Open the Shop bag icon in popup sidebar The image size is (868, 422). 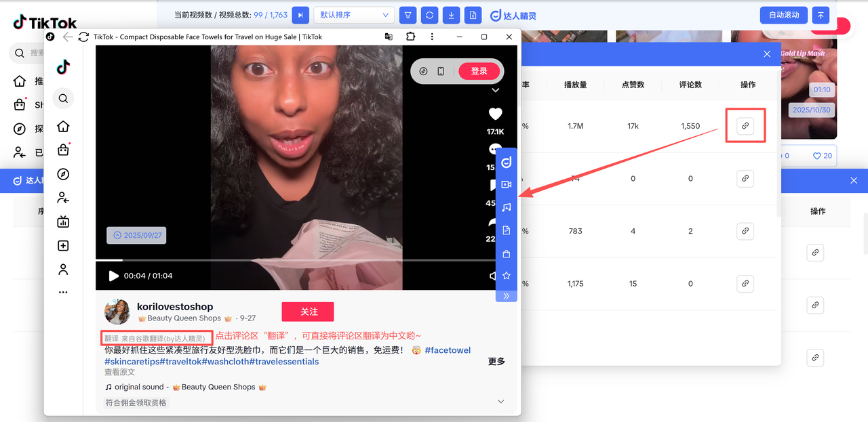click(x=63, y=150)
